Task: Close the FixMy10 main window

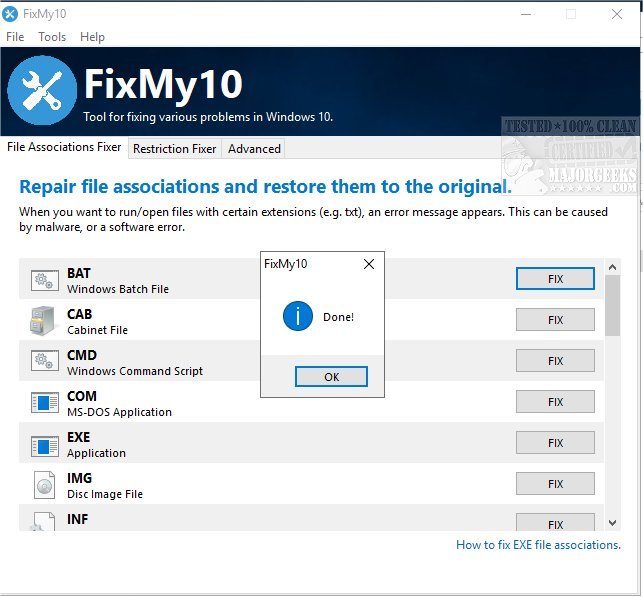Action: click(617, 14)
